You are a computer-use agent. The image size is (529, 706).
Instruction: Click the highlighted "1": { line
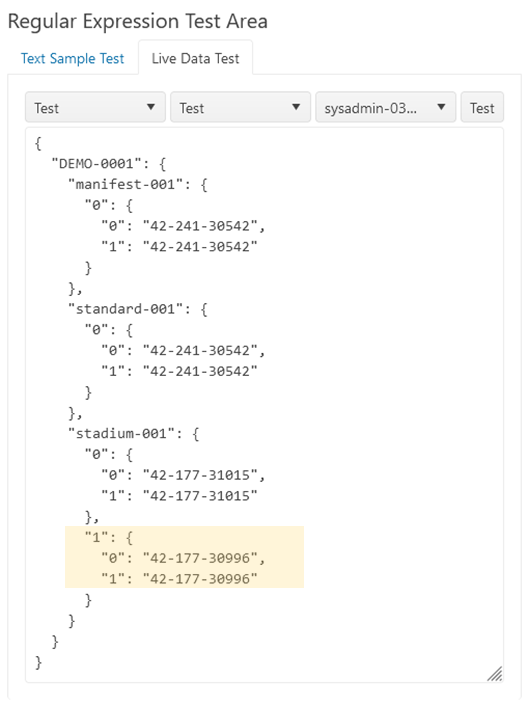(109, 537)
